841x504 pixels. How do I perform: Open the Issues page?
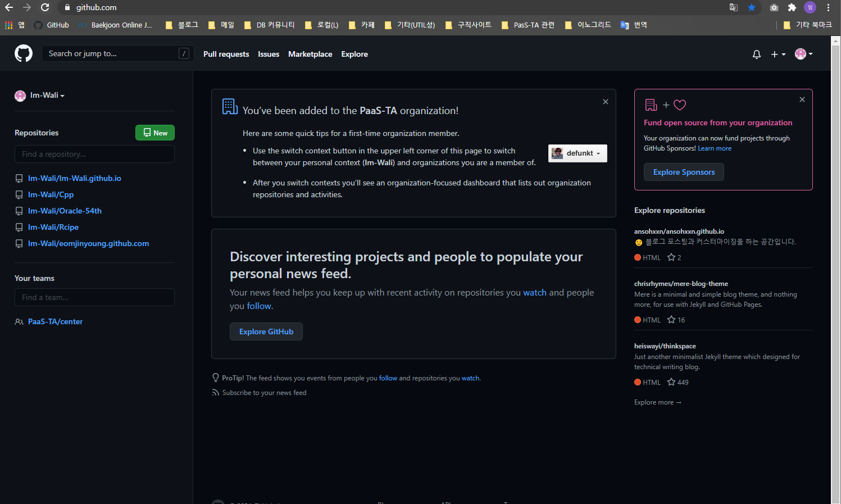coord(269,54)
